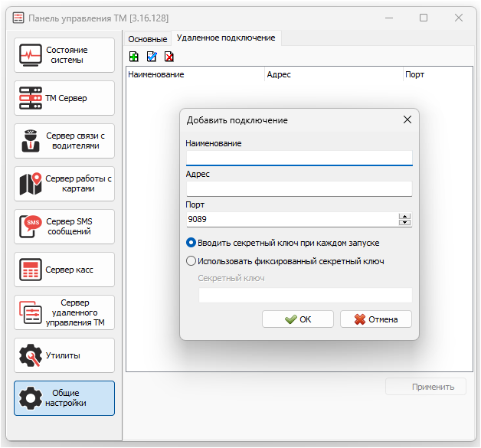The height and width of the screenshot is (448, 481).
Task: Confirm the dialog with OK button
Action: tap(297, 319)
